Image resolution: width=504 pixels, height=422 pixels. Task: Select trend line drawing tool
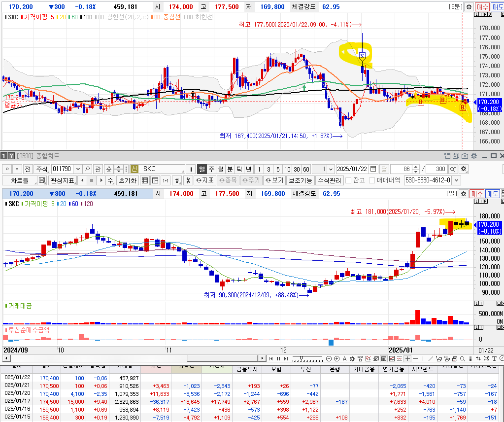click(431, 358)
